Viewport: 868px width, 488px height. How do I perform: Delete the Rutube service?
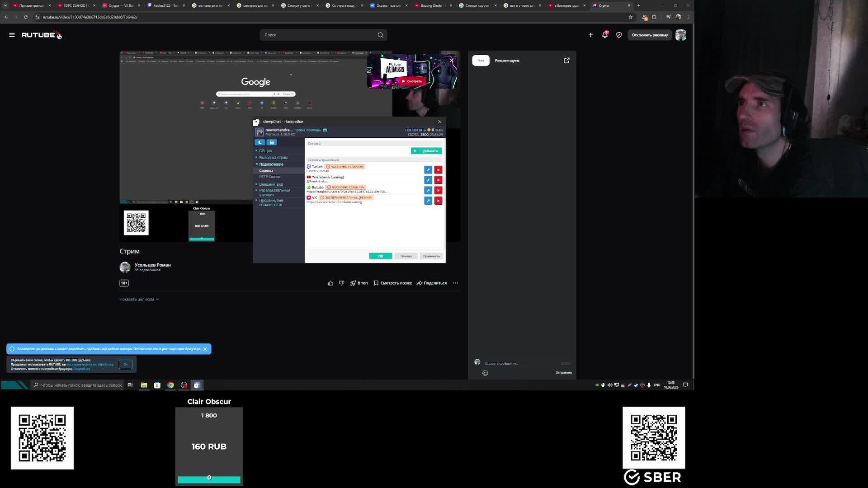pyautogui.click(x=438, y=190)
